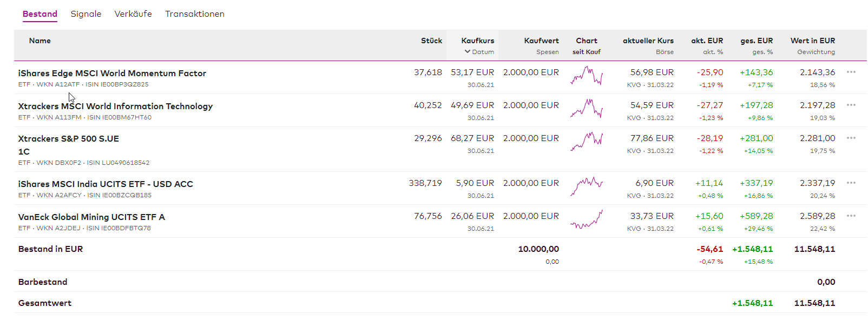Open iShares Edge MSCI World Momentum Factor link

112,73
